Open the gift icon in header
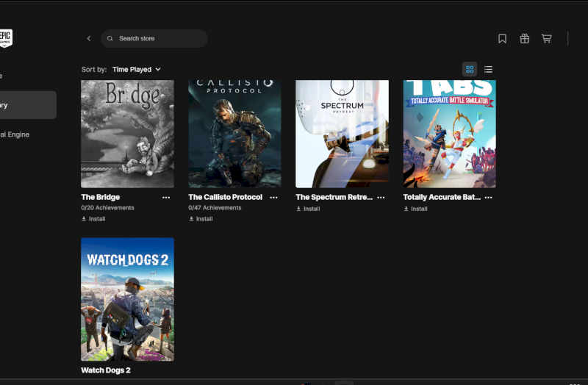This screenshot has width=588, height=385. [524, 38]
